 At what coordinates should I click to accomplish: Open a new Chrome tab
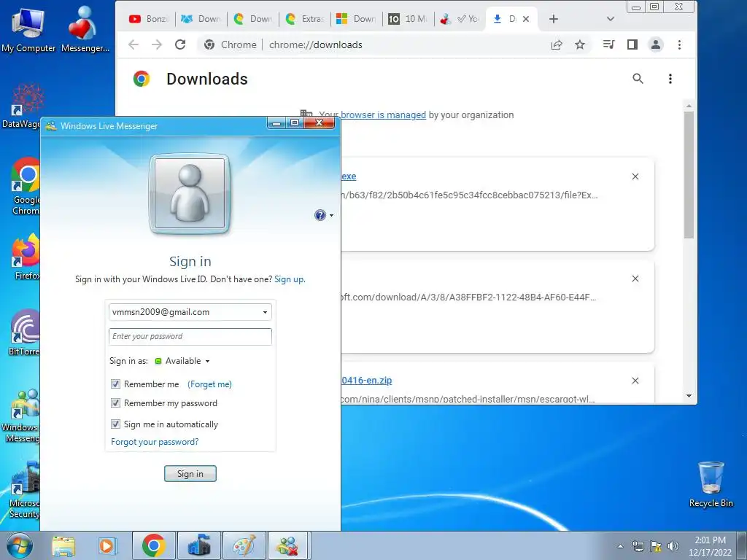click(x=553, y=19)
